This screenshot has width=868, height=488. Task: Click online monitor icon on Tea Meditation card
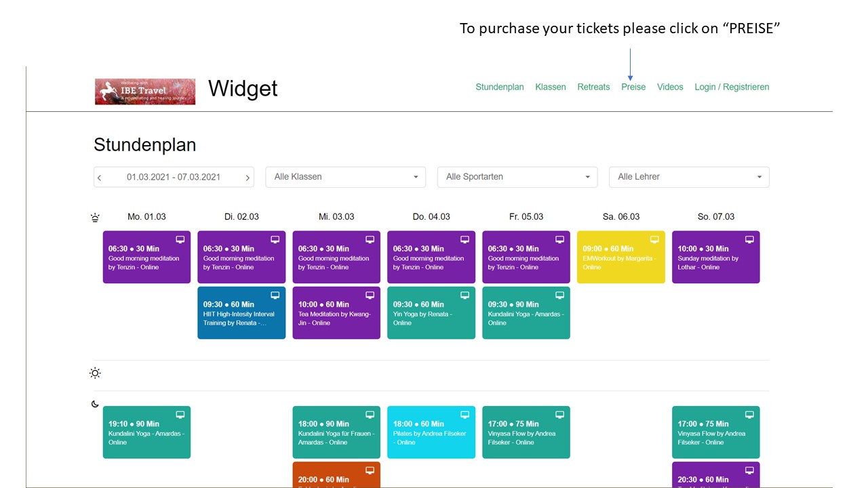[370, 296]
